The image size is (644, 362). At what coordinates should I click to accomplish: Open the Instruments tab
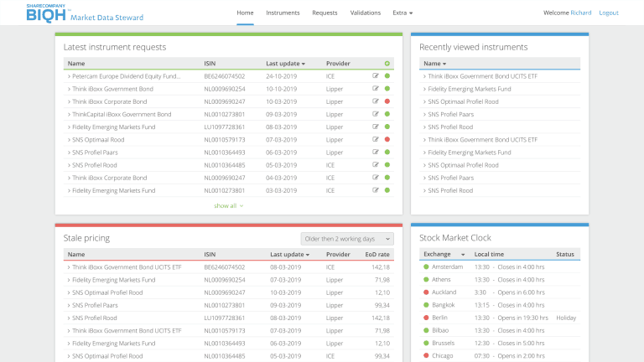point(283,13)
